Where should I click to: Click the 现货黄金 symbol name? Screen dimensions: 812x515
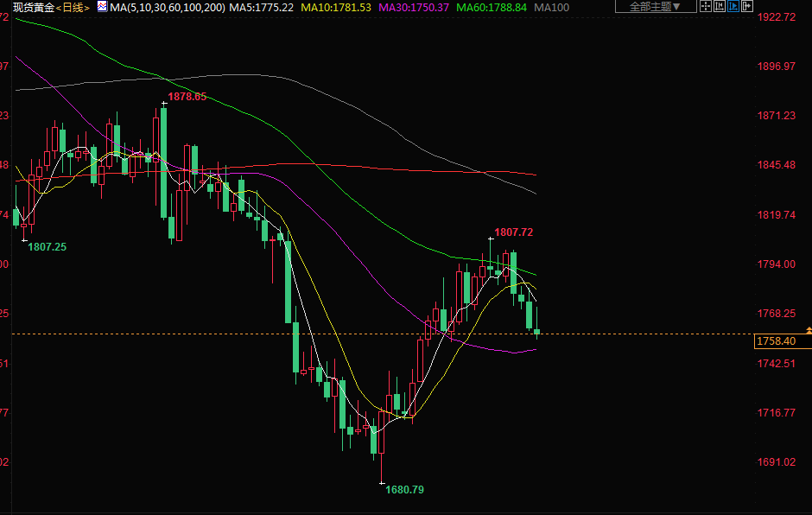pyautogui.click(x=29, y=7)
